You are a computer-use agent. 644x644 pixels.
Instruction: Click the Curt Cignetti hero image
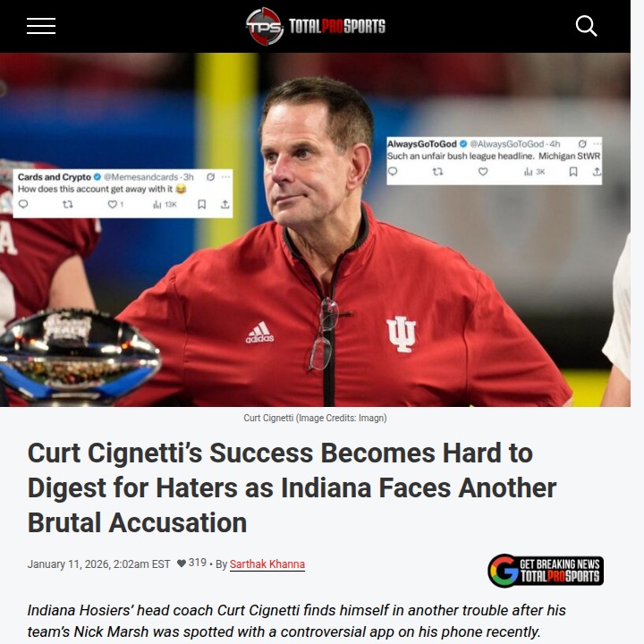click(315, 229)
